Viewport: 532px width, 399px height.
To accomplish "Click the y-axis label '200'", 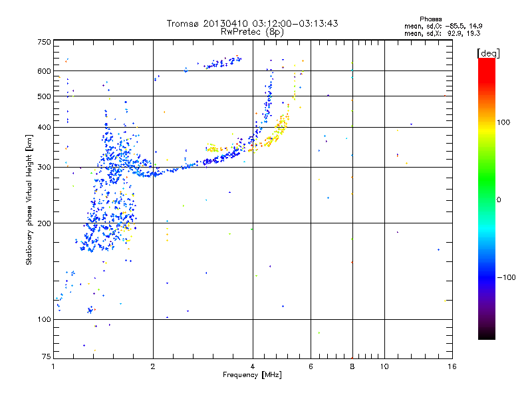I will point(44,223).
